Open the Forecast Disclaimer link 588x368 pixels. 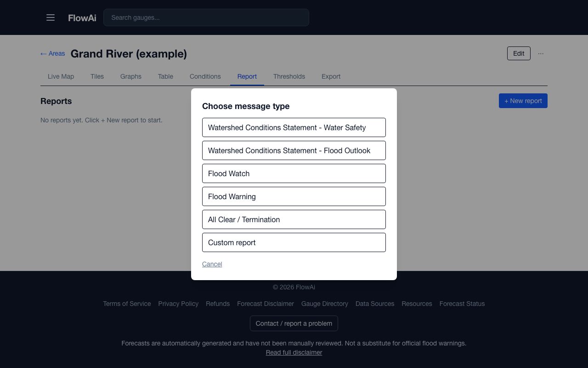coord(266,304)
